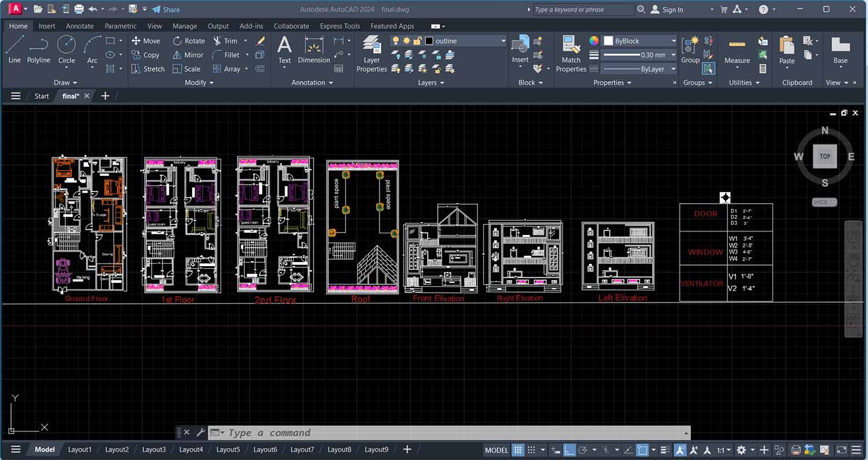Select the Trim tool
Screen dimensions: 868x460
[230, 41]
